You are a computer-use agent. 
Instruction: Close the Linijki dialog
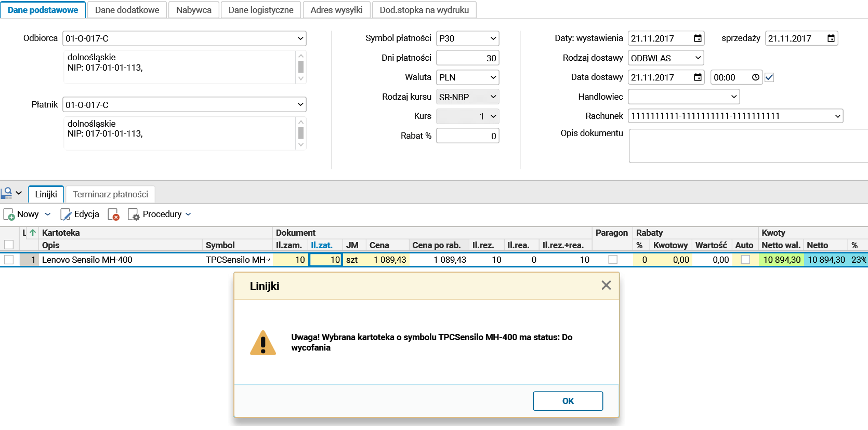pos(606,285)
